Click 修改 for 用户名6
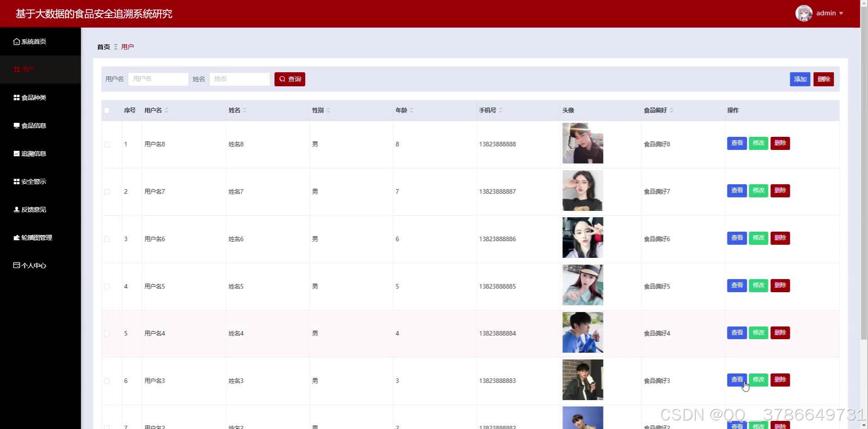Screen dimensions: 868x429 tap(759, 238)
